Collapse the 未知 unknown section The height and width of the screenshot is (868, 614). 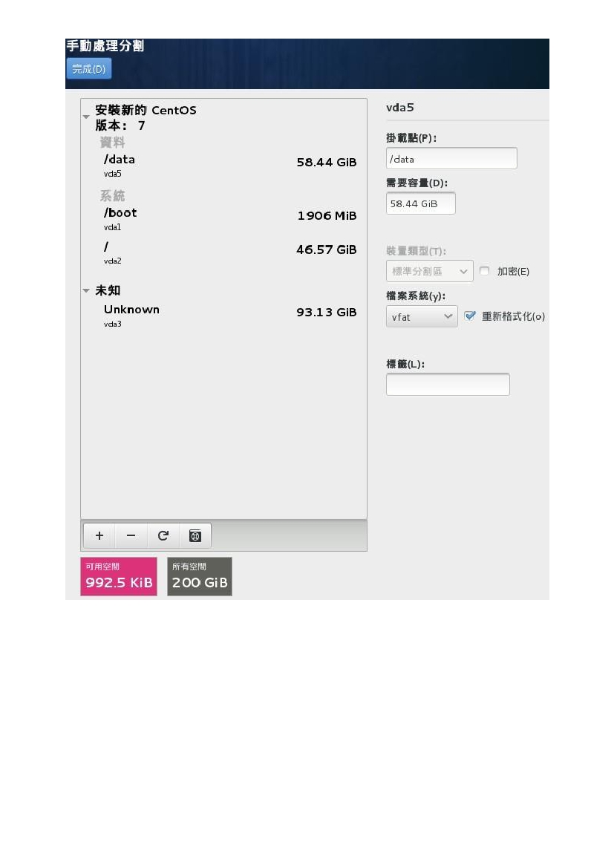pyautogui.click(x=86, y=290)
